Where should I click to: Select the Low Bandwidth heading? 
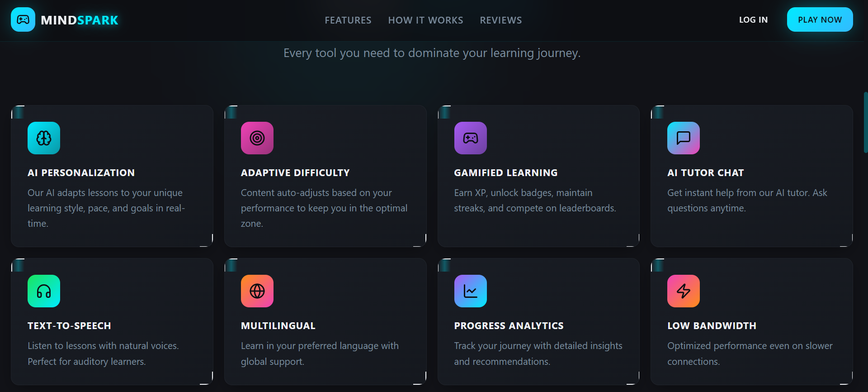(712, 325)
